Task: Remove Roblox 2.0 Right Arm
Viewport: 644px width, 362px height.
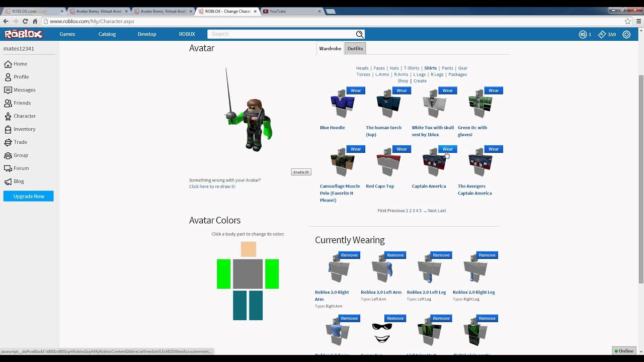Action: point(349,255)
